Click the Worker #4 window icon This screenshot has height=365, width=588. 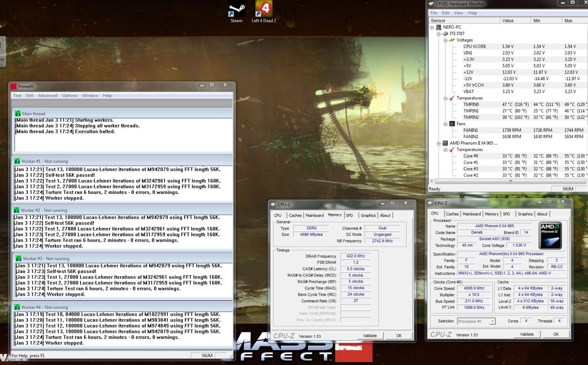pyautogui.click(x=17, y=307)
